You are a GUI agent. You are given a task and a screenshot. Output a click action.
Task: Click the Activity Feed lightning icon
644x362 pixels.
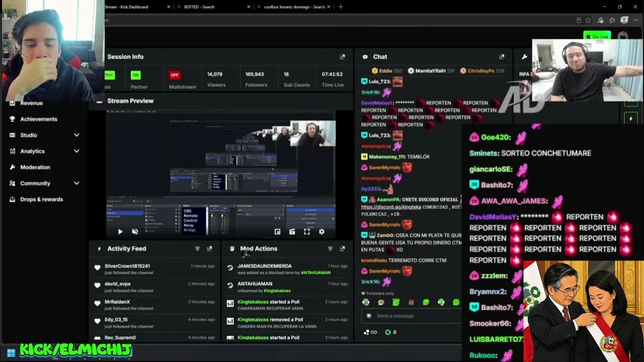99,248
